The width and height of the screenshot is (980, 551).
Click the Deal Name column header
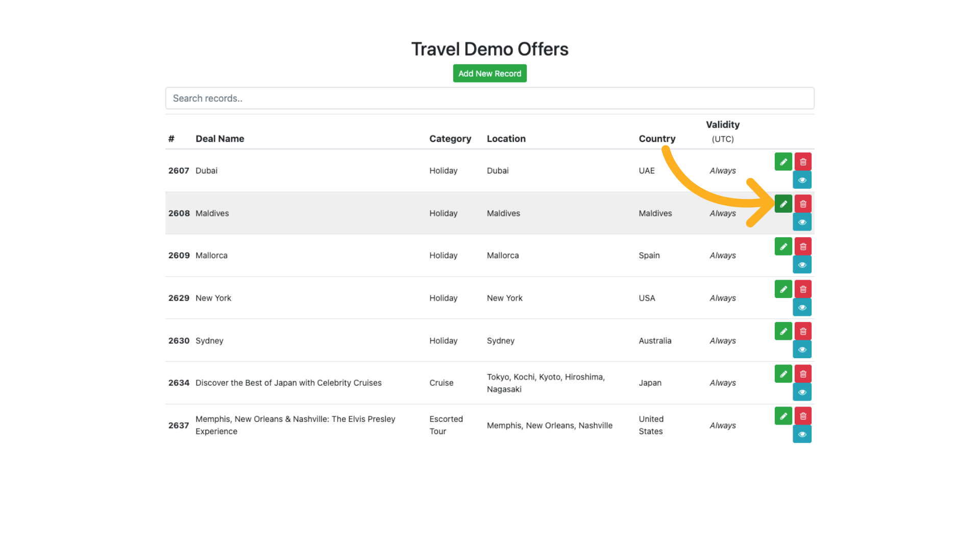[219, 139]
